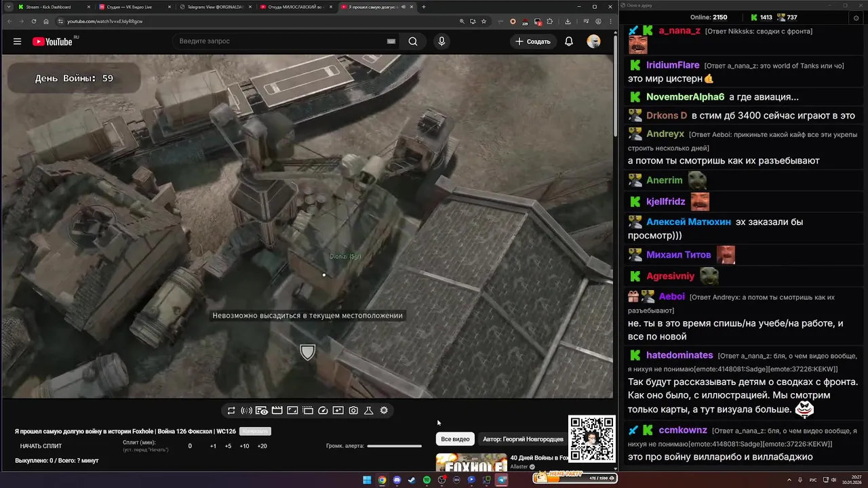Viewport: 868px width, 488px height.
Task: Click username hatedominates in chat
Action: coord(679,355)
